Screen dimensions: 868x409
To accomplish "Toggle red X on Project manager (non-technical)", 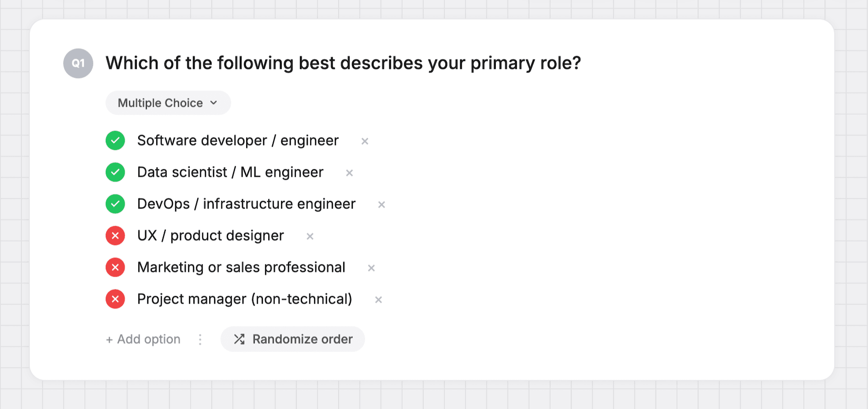I will [x=115, y=299].
